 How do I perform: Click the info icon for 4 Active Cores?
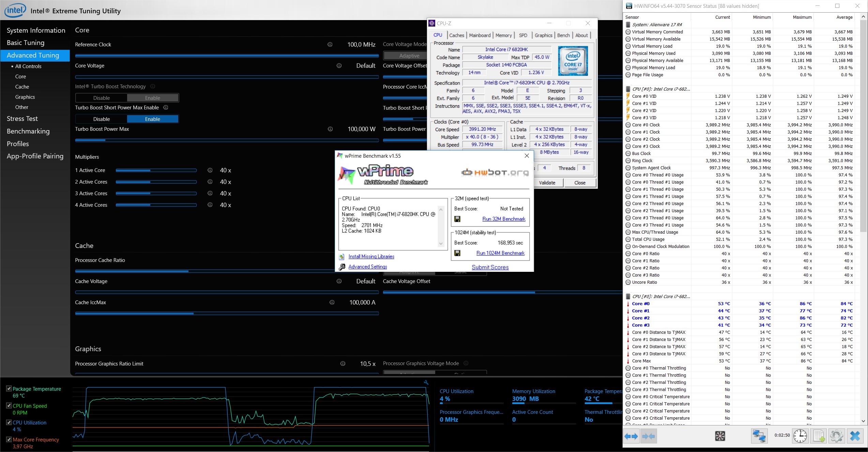(210, 205)
